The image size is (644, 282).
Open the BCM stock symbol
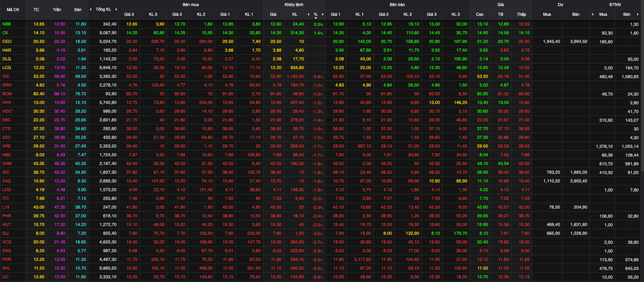(x=7, y=94)
